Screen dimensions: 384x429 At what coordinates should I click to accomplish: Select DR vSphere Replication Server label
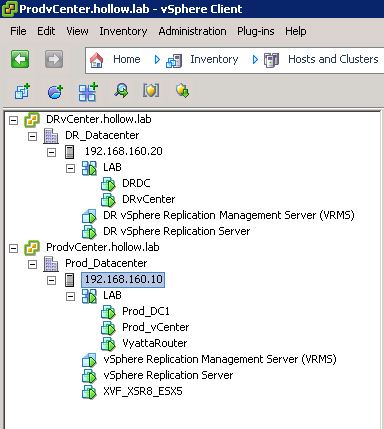(177, 231)
